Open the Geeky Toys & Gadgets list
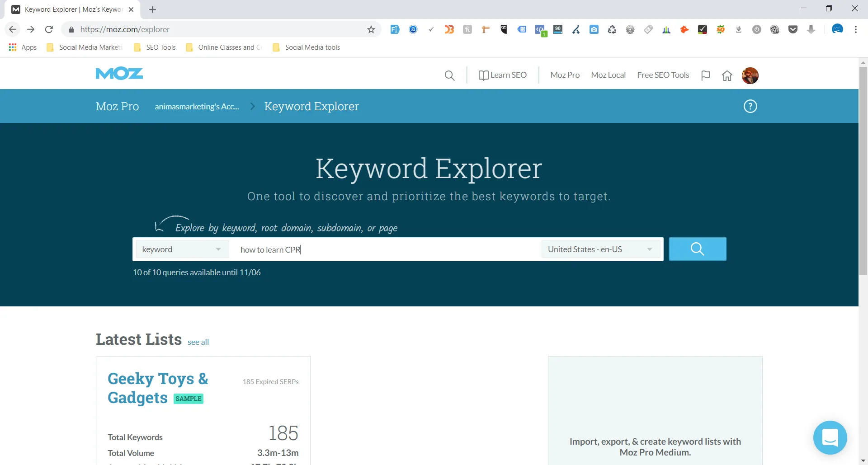868x465 pixels. [x=157, y=388]
